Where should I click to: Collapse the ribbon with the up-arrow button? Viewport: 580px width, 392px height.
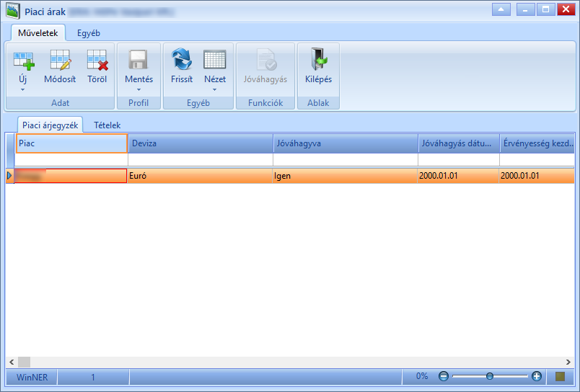click(501, 9)
